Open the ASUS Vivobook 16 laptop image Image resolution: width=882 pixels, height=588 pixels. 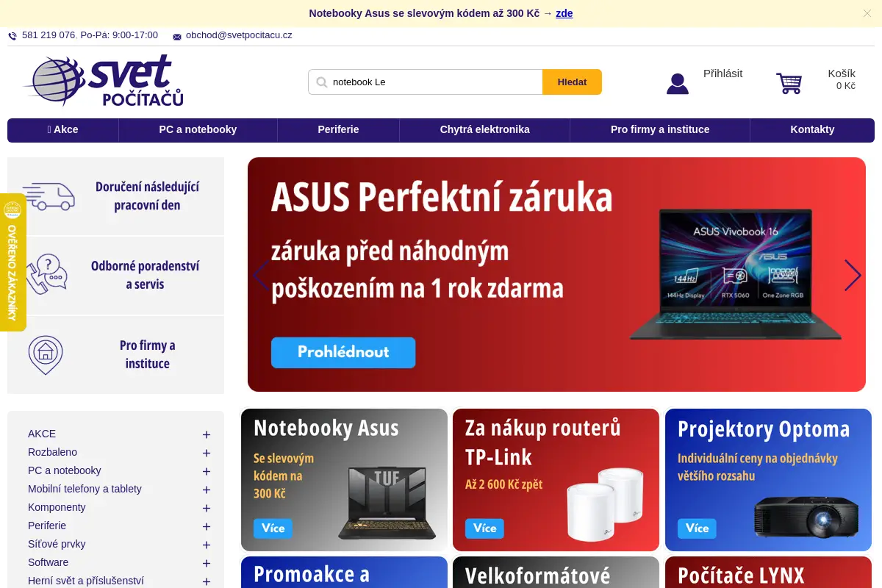[x=735, y=276]
